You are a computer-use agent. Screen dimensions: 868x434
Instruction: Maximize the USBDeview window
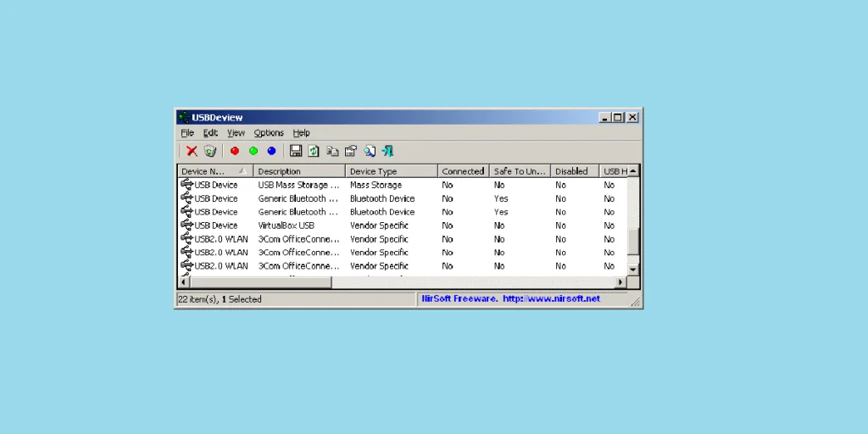point(617,117)
